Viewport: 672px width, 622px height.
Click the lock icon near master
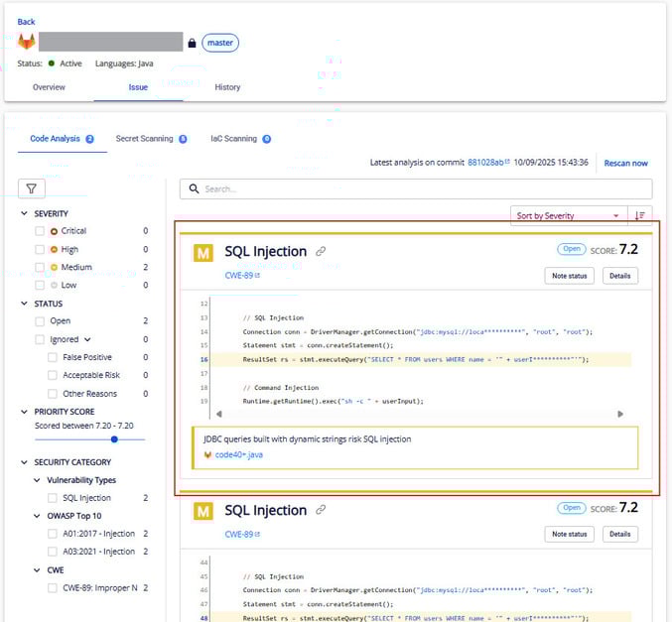click(x=192, y=43)
